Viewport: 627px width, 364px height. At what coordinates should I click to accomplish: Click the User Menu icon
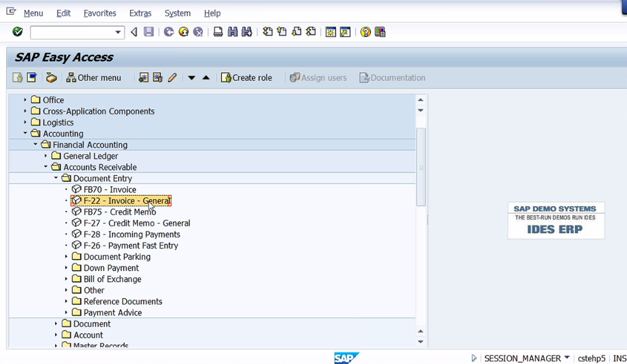tap(17, 77)
